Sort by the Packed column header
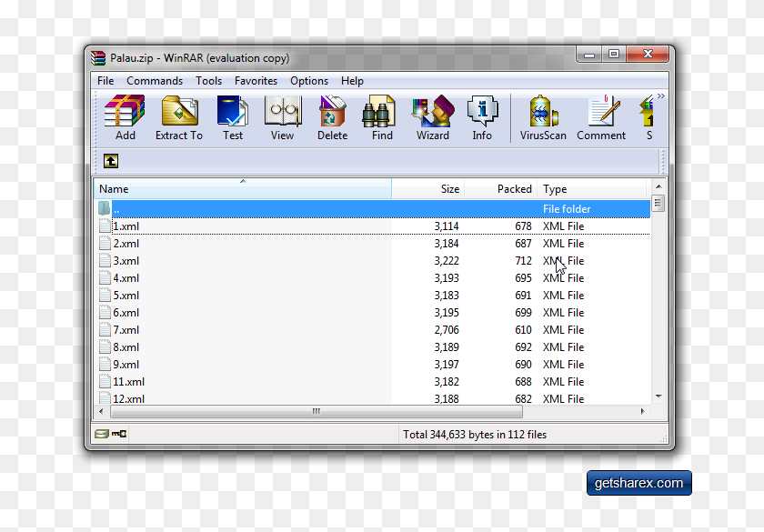The width and height of the screenshot is (764, 532). point(500,189)
